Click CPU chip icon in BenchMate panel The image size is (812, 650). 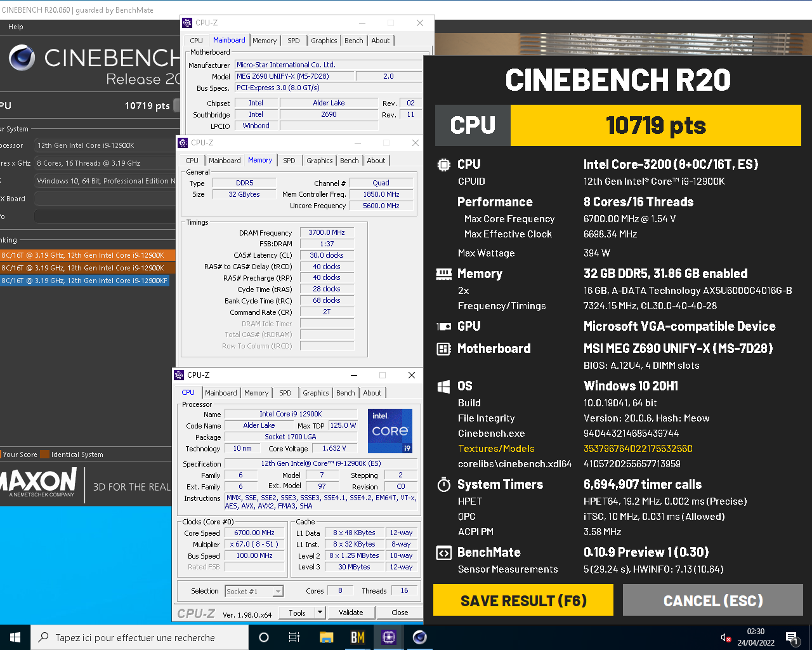coord(443,164)
